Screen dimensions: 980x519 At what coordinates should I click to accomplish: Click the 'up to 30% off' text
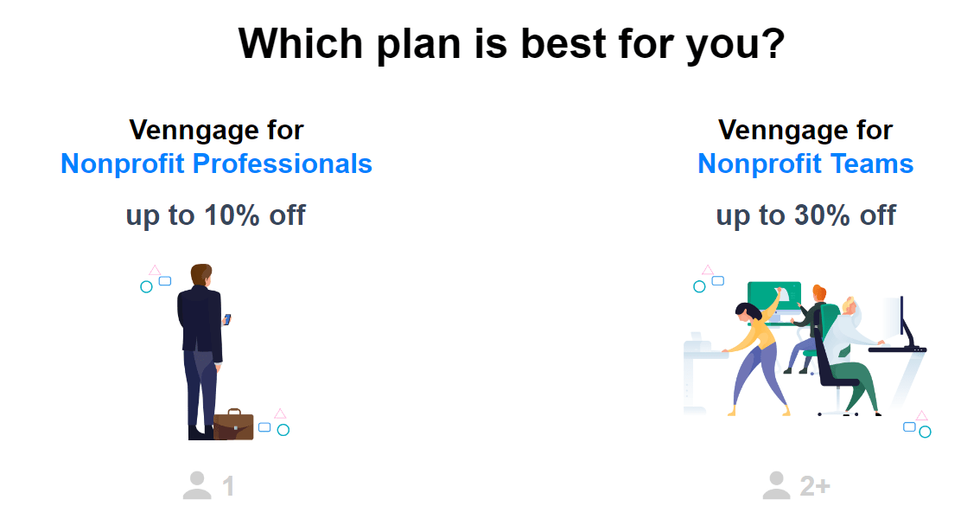[805, 215]
